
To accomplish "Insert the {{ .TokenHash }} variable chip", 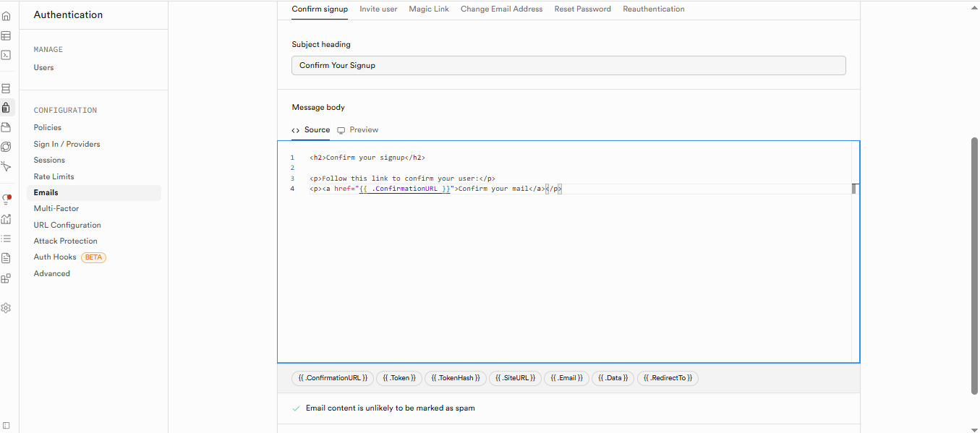I will pos(455,378).
